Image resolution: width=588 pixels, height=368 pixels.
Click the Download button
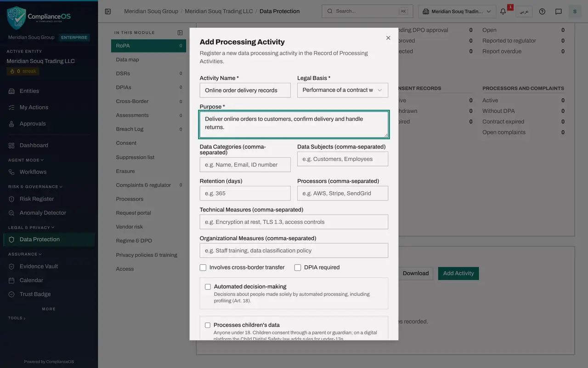point(416,273)
